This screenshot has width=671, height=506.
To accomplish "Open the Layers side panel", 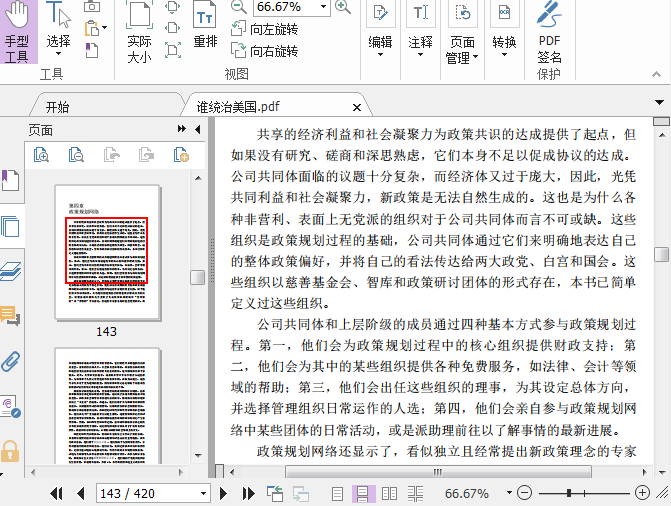I will click(x=11, y=271).
